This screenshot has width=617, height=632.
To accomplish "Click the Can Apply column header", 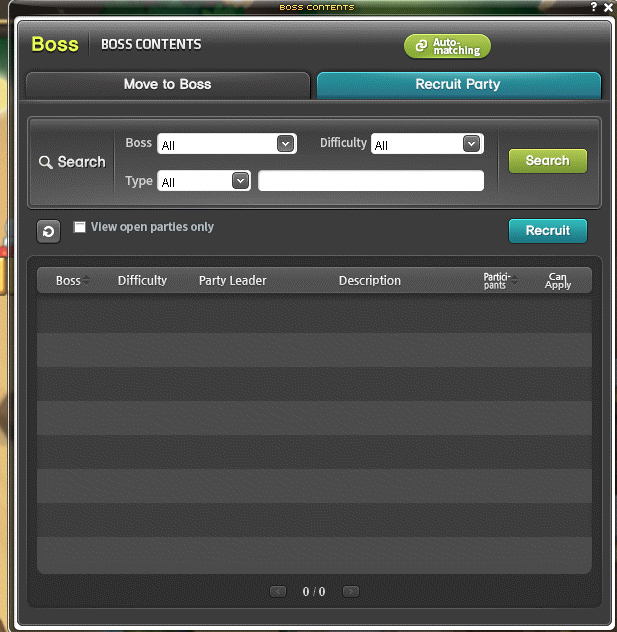I will click(558, 281).
